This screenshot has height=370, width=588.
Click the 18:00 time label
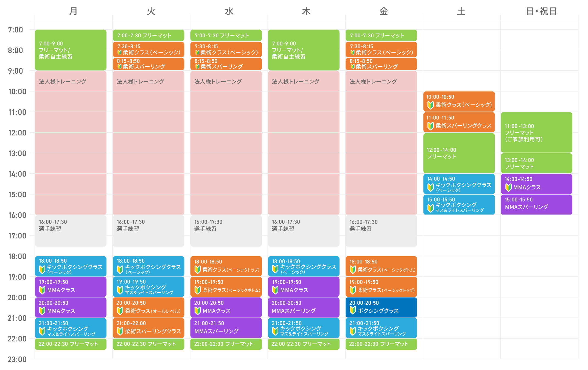click(18, 256)
